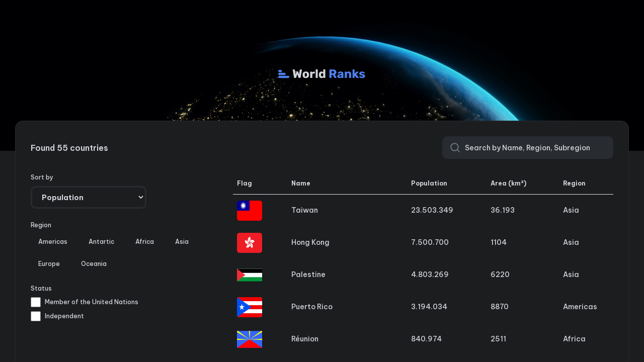Image resolution: width=644 pixels, height=362 pixels.
Task: Toggle the Americas region filter
Action: click(52, 241)
